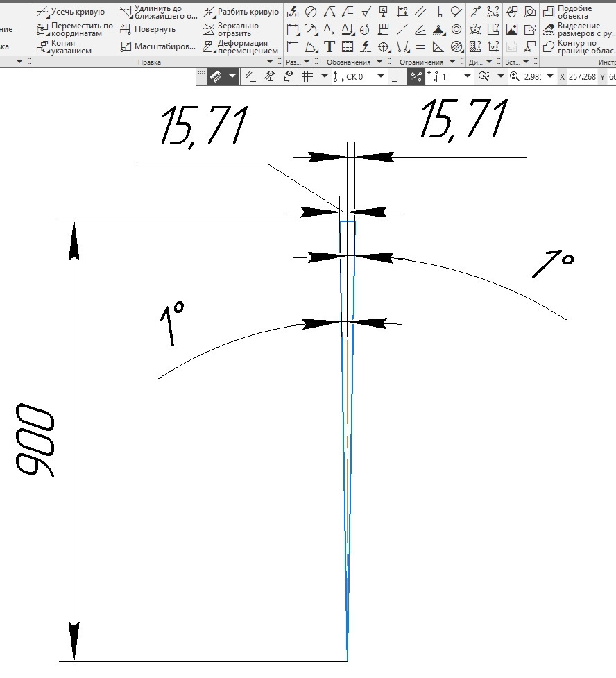Select the Text (T) annotation tool
616x678 pixels.
pos(330,46)
